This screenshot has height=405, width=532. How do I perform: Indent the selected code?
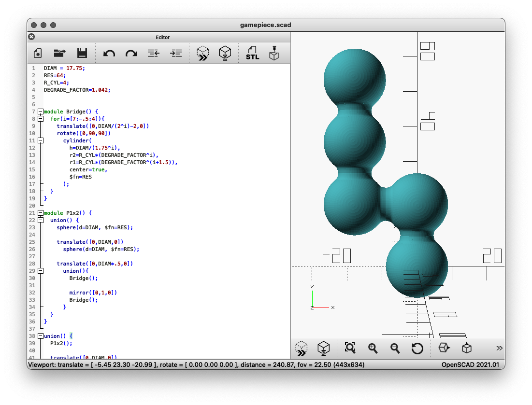(x=176, y=54)
